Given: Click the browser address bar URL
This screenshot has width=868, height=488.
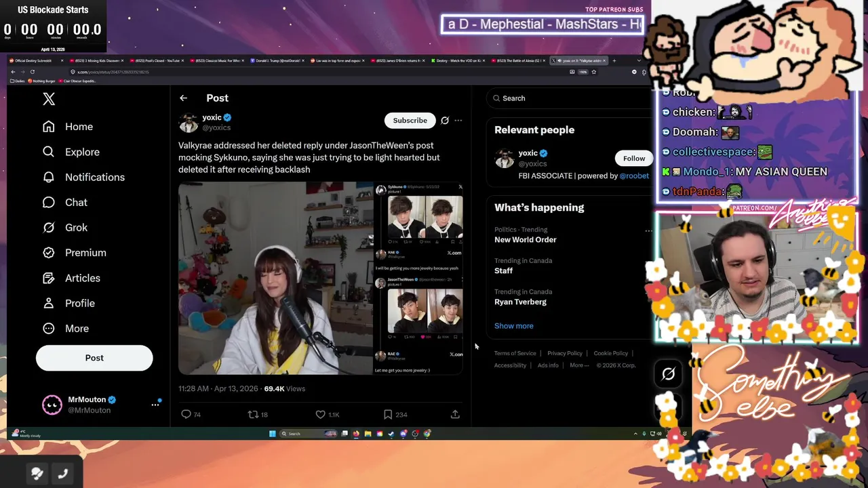Looking at the screenshot, I should click(113, 72).
